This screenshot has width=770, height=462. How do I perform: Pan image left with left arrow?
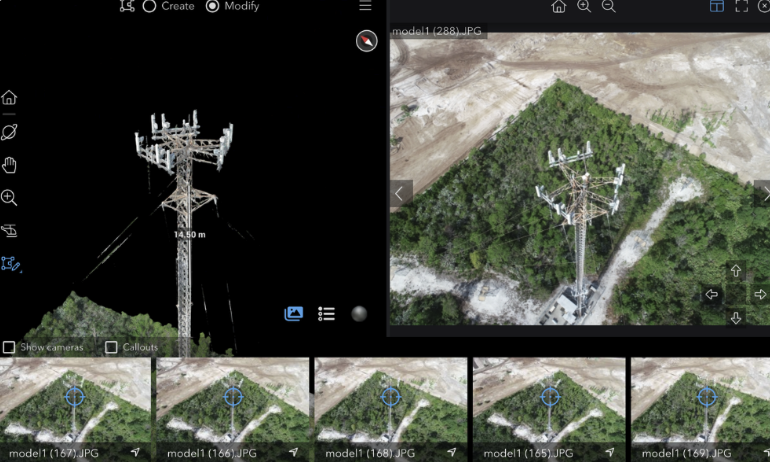click(x=712, y=294)
